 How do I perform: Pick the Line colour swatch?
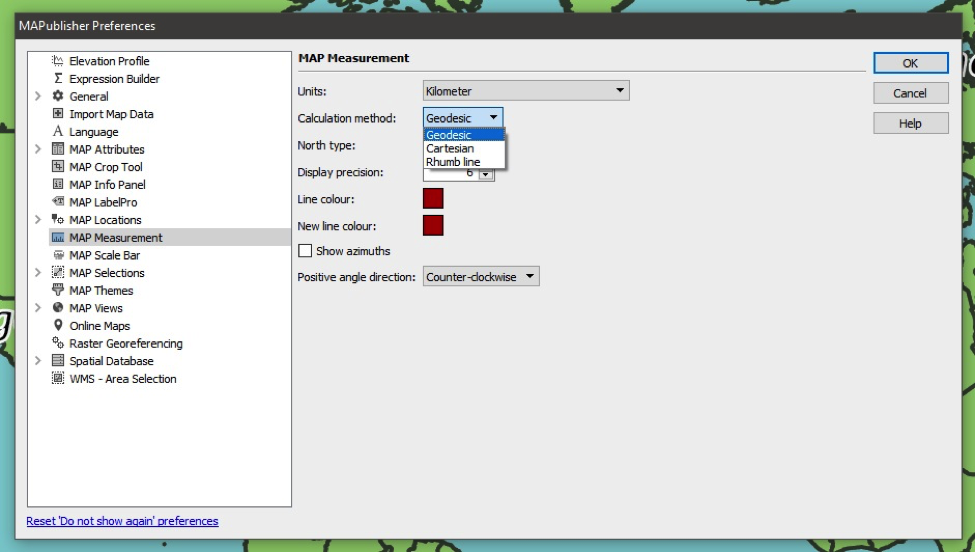[433, 198]
